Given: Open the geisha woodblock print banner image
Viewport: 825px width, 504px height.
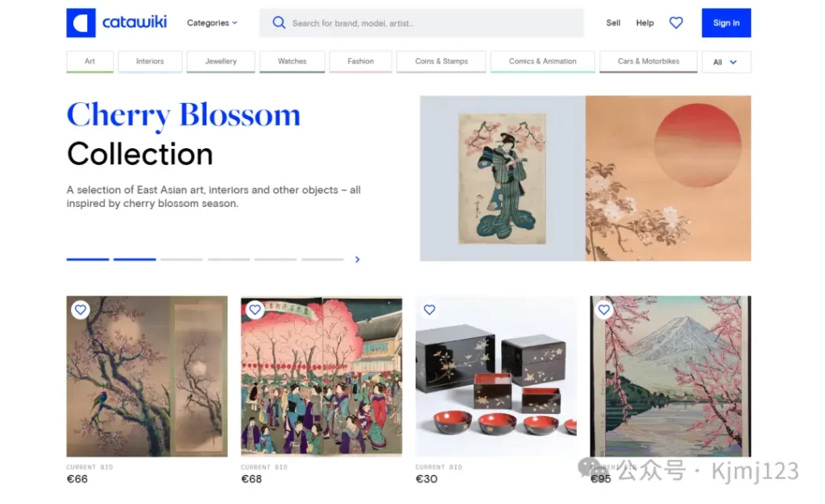Looking at the screenshot, I should (503, 178).
